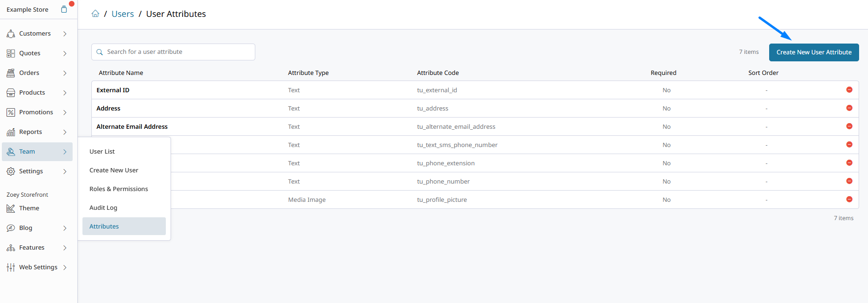Image resolution: width=868 pixels, height=303 pixels.
Task: Delete the tu_profile_picture attribute
Action: [849, 199]
